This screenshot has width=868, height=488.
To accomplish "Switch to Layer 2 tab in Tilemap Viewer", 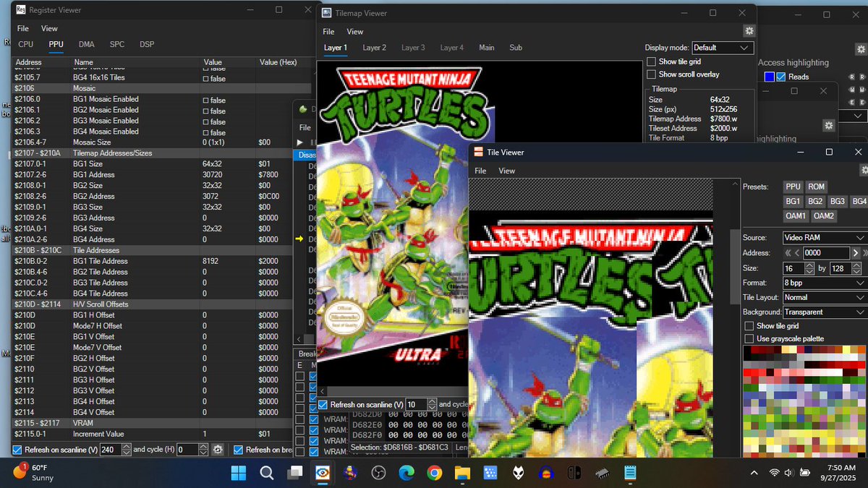I will pyautogui.click(x=374, y=48).
